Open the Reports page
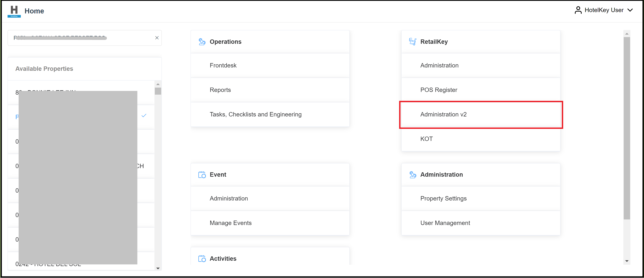Screen dimensions: 644x278 click(x=220, y=90)
